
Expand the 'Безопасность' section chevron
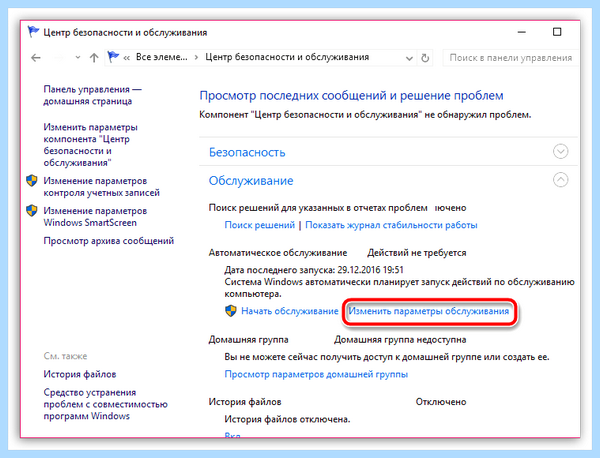click(x=561, y=151)
